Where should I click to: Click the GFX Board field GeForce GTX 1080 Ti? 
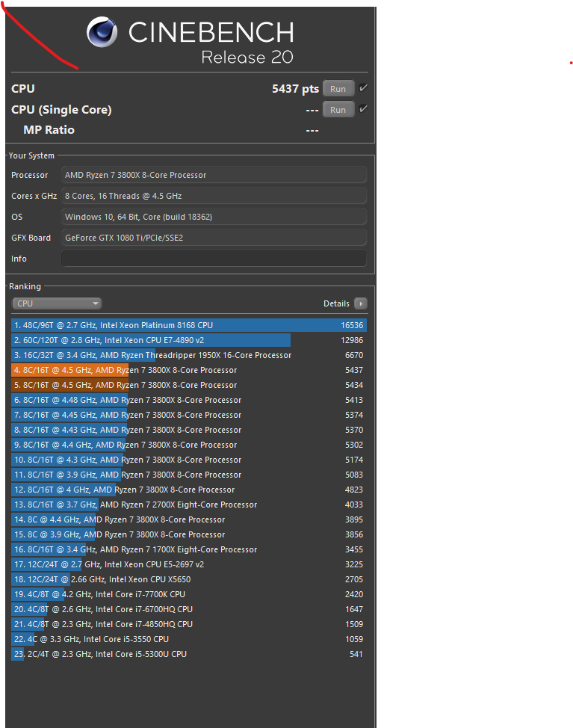click(x=214, y=238)
